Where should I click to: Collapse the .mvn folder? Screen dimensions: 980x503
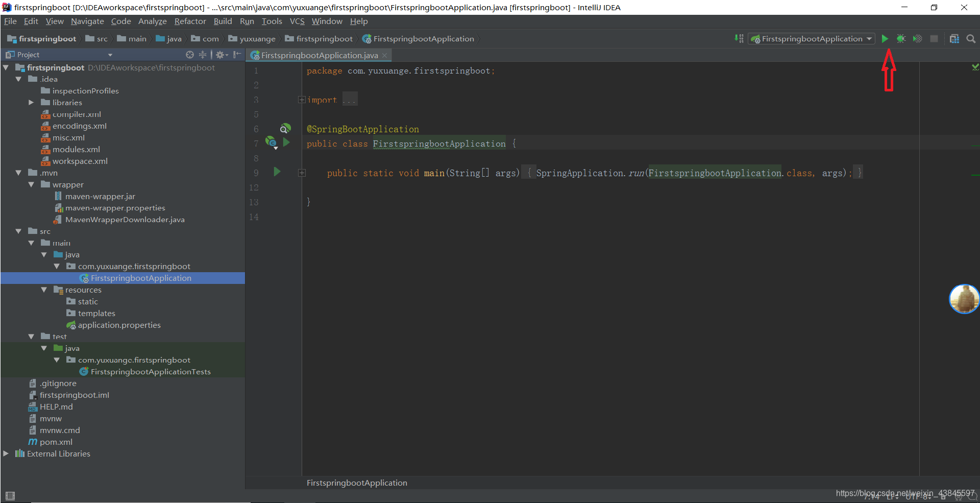[x=19, y=173]
